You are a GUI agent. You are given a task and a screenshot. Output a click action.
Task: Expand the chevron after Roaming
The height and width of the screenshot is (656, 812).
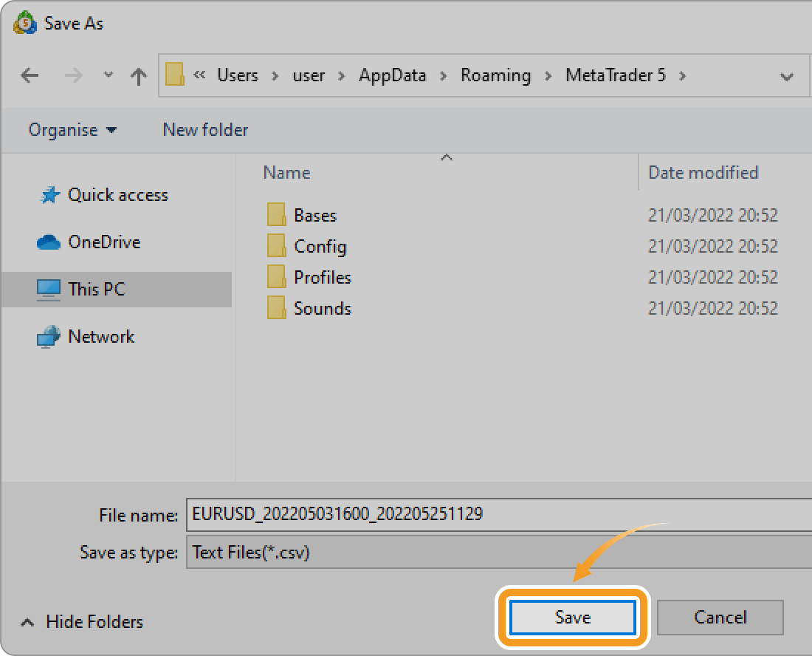548,76
